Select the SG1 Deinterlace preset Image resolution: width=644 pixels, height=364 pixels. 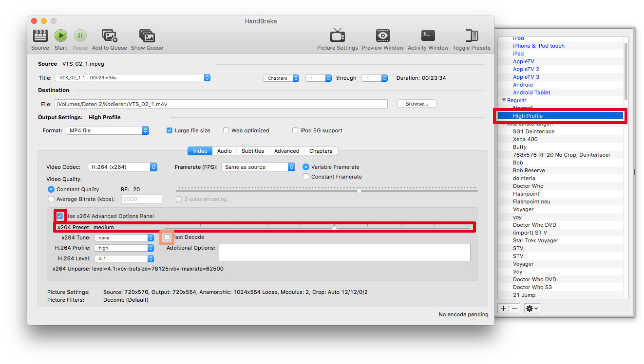click(x=533, y=131)
